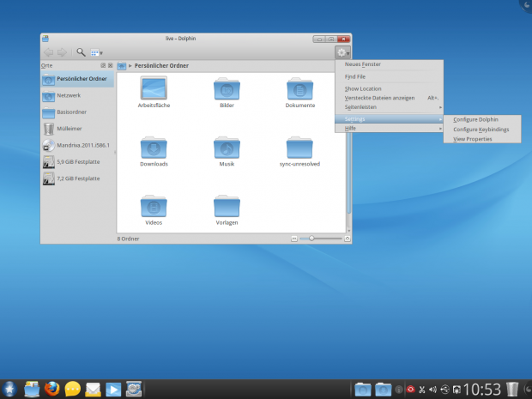Viewport: 532px width, 399px height.
Task: Select the Videos folder icon
Action: tap(154, 206)
